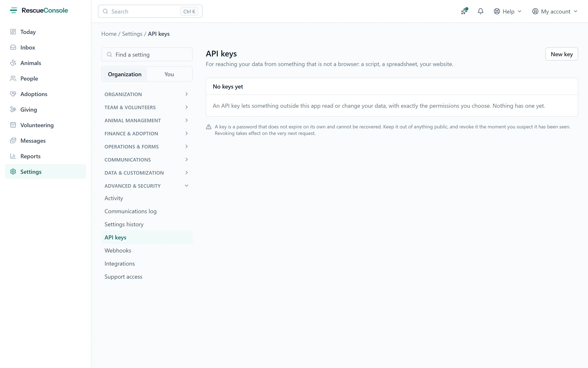The image size is (588, 368).
Task: Switch to the You tab
Action: [x=169, y=74]
